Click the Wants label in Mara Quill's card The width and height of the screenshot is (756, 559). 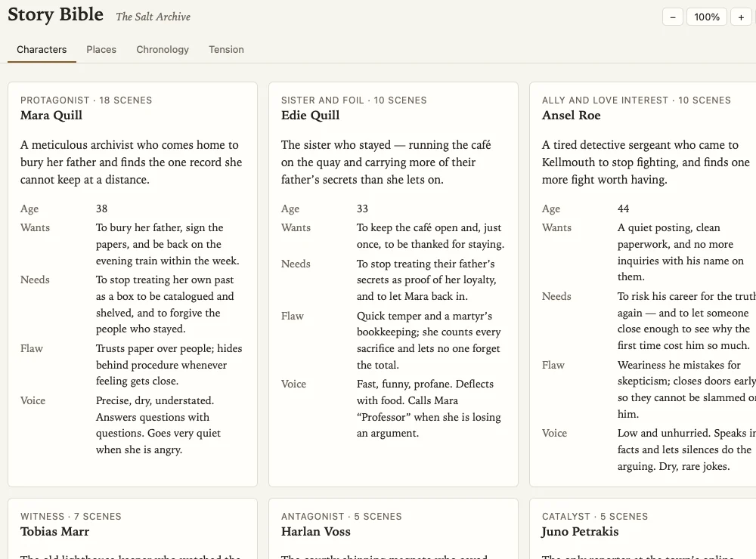35,227
